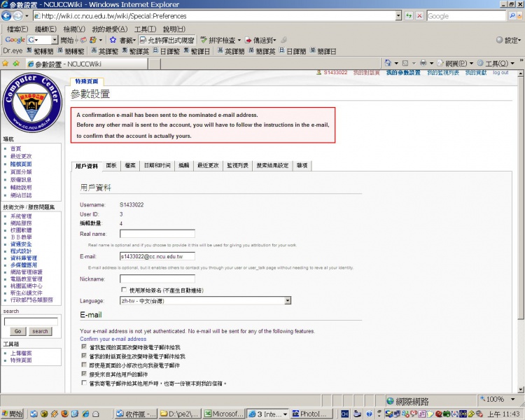
Task: Open the Language dropdown showing zh-tw
Action: [x=205, y=300]
